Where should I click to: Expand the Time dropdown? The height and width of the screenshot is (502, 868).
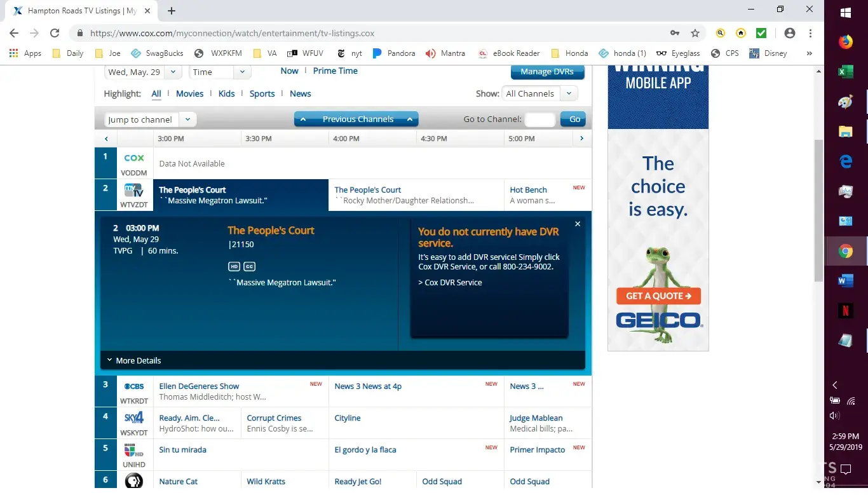coord(219,72)
